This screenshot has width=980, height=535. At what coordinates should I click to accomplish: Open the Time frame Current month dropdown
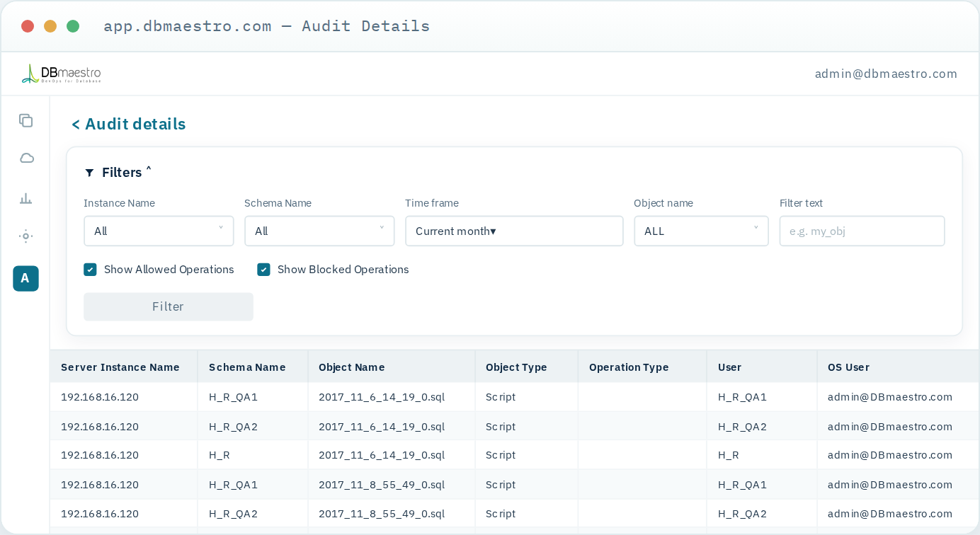tap(514, 231)
